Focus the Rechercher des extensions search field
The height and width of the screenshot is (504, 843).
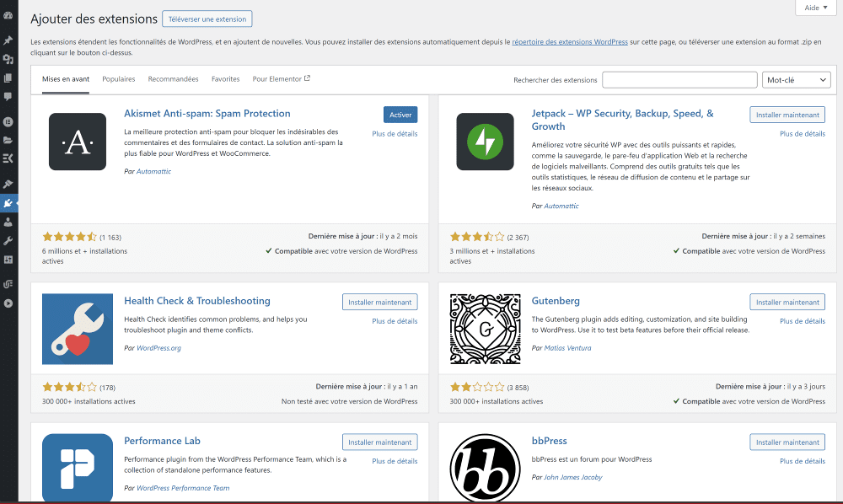click(x=679, y=80)
